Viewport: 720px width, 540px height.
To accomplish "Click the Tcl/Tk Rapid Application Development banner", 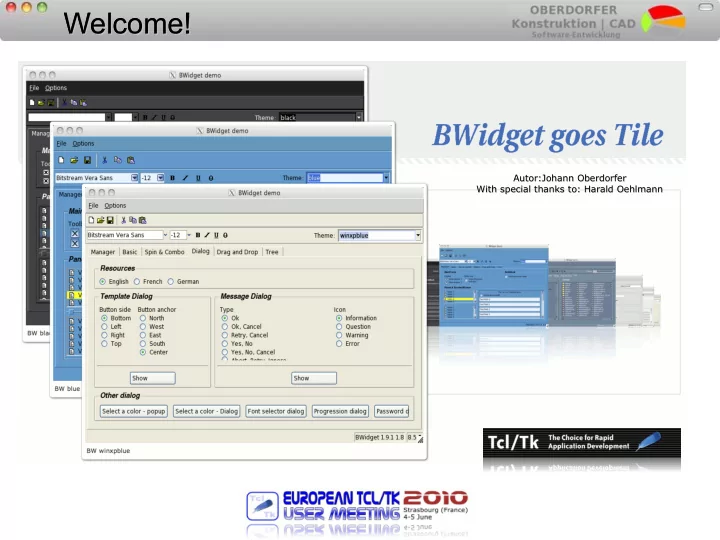I will click(582, 443).
